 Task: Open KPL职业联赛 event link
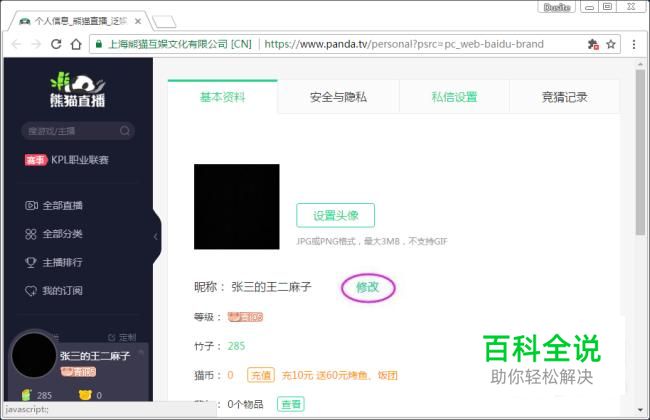67,160
